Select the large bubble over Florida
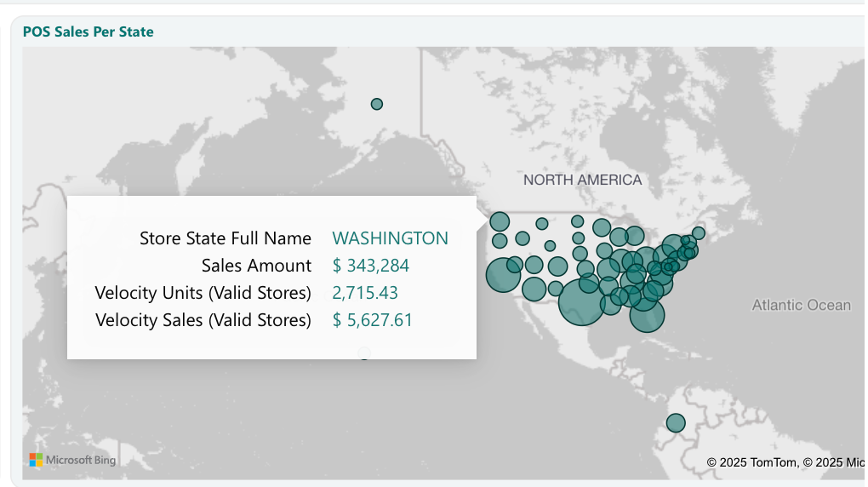 [x=647, y=315]
